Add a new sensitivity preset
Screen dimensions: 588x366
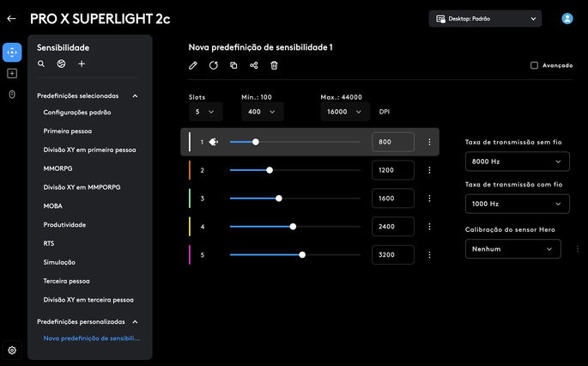point(82,64)
